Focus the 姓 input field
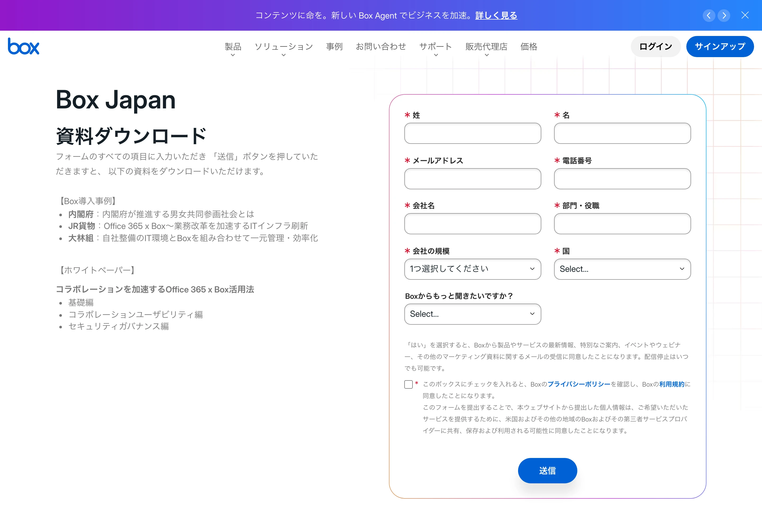Image resolution: width=762 pixels, height=532 pixels. click(473, 133)
